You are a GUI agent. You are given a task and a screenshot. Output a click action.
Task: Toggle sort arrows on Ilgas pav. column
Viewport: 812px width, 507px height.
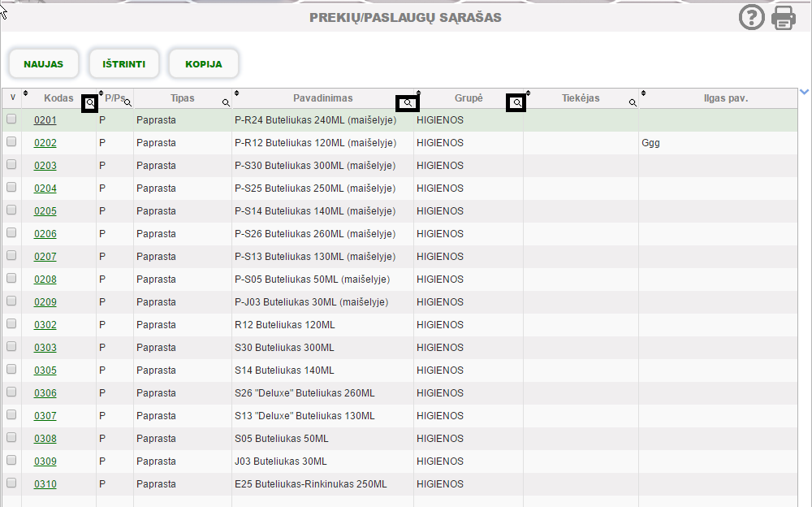click(643, 93)
